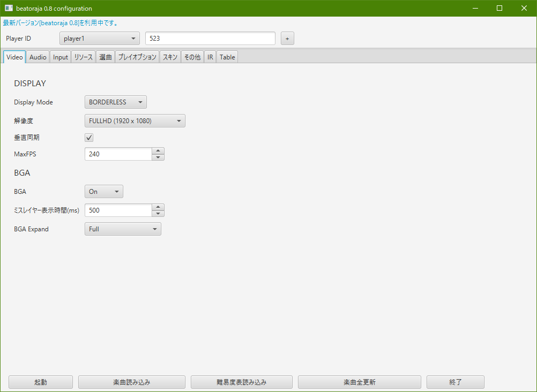Minimize the beatoraja configuration window
The height and width of the screenshot is (392, 537).
[475, 8]
